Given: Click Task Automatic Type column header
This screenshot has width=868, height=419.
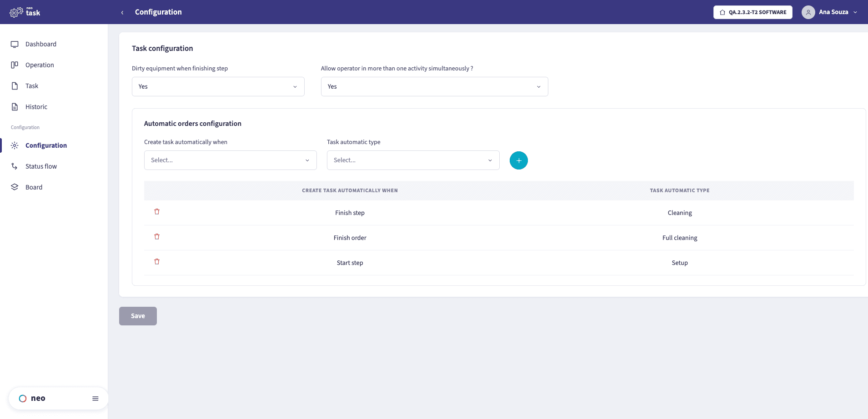Looking at the screenshot, I should click(x=680, y=190).
